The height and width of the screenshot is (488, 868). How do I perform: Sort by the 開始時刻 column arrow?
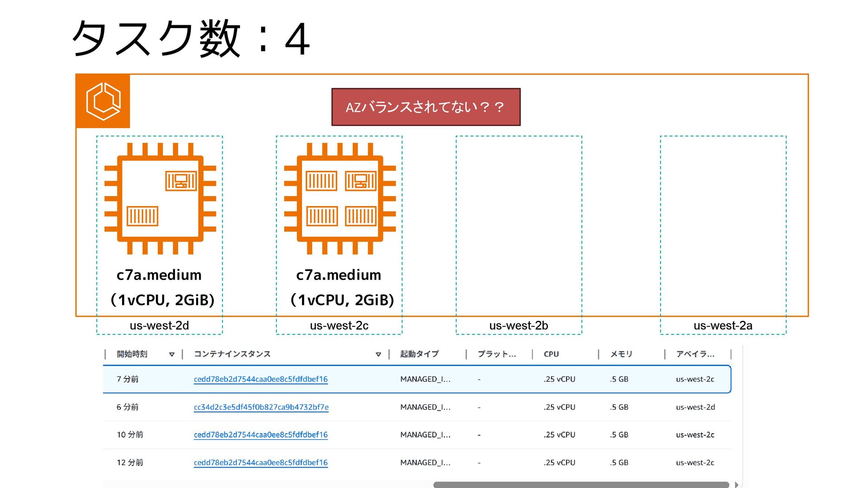pos(172,355)
